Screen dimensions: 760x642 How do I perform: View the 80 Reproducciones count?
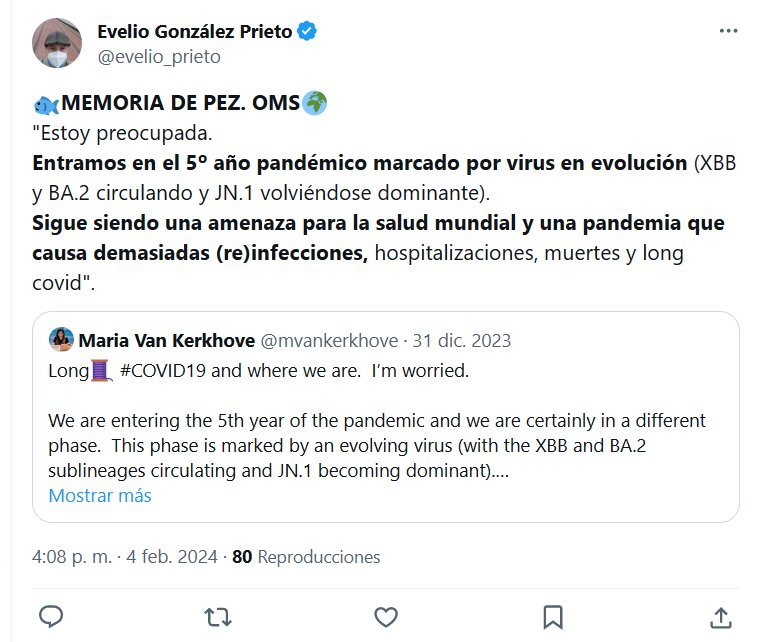tap(306, 557)
